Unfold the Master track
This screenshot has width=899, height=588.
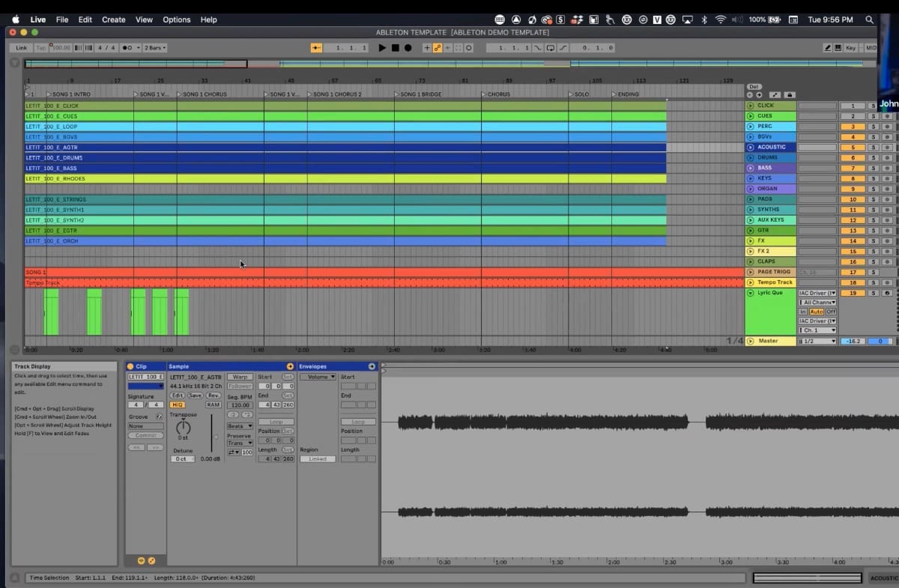751,341
